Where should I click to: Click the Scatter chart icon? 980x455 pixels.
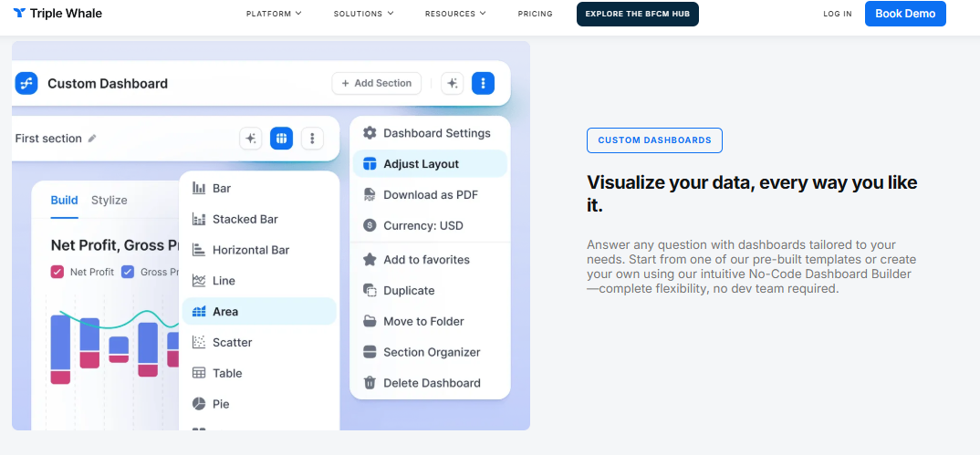coord(199,342)
